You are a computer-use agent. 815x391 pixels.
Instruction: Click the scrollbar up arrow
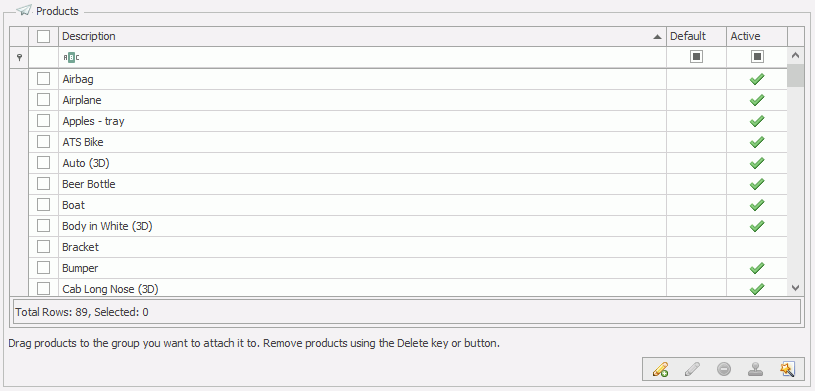click(x=795, y=55)
